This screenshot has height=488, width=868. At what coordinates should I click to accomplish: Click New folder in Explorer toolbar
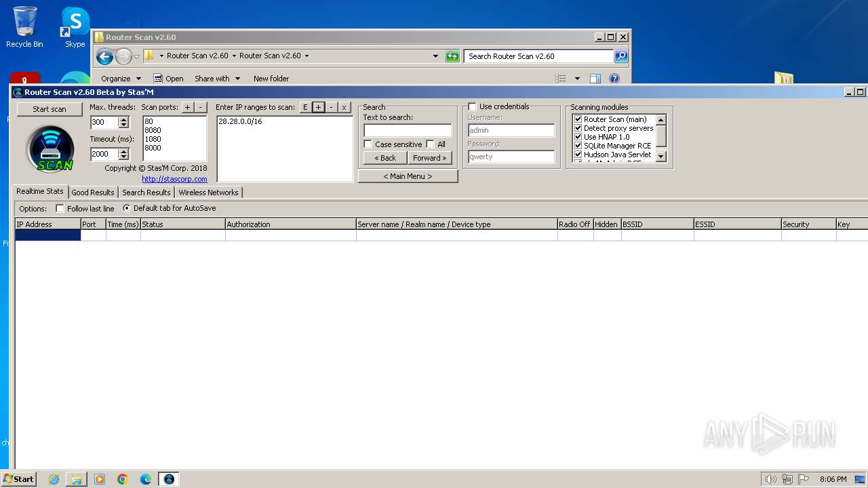click(x=271, y=79)
